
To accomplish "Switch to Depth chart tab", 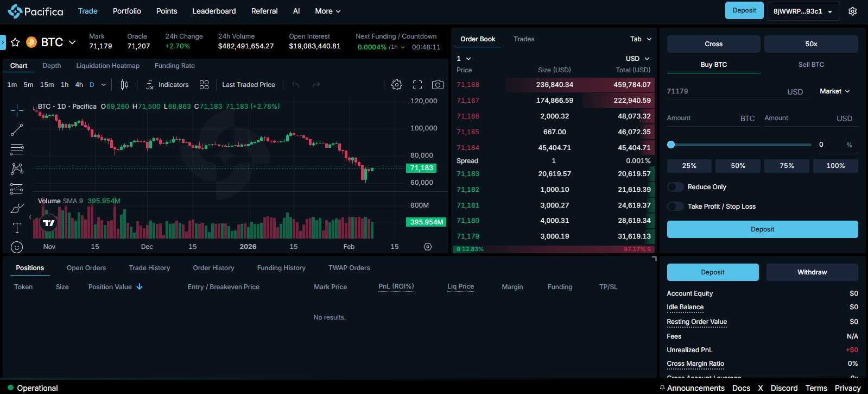I will [x=52, y=66].
